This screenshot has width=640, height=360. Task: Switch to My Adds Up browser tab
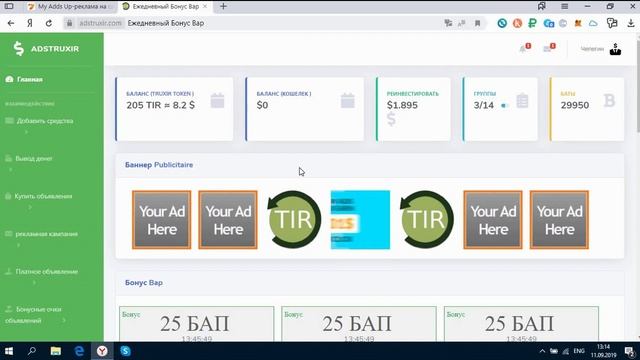71,7
